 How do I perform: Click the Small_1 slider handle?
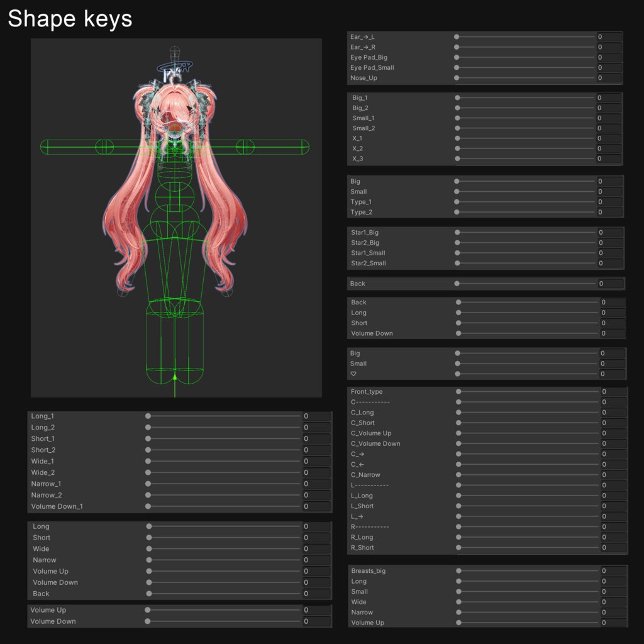coord(457,118)
